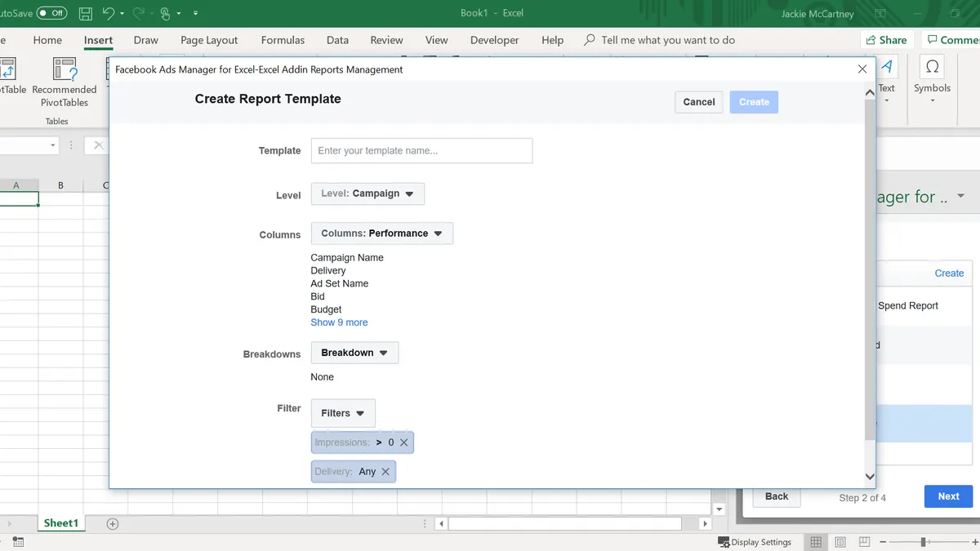Switch to the Draw tab

tap(146, 40)
